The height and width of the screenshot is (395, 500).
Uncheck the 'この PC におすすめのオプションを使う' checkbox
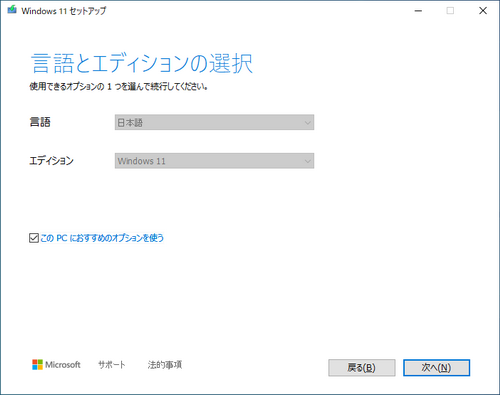point(34,238)
